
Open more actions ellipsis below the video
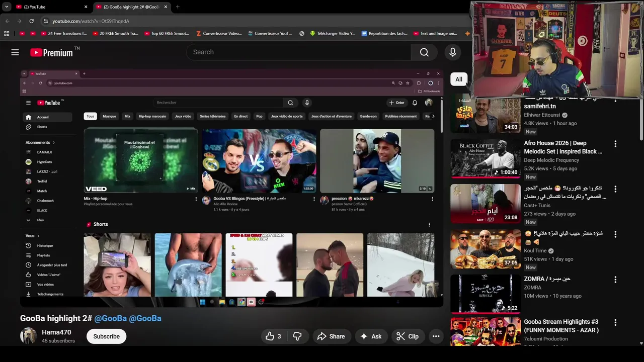[x=436, y=336]
